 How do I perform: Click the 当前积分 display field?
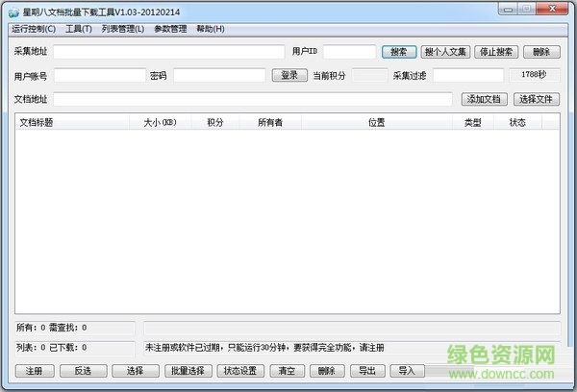(370, 75)
